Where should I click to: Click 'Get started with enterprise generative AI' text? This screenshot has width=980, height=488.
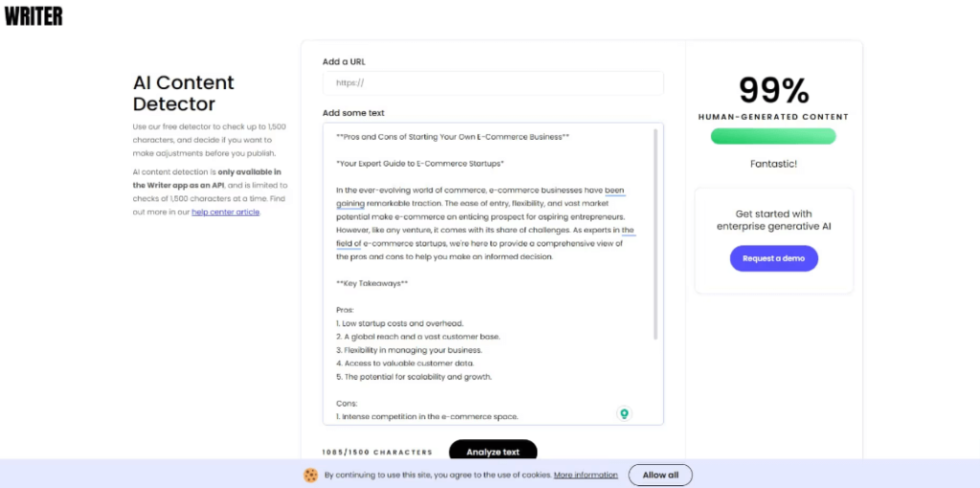773,220
